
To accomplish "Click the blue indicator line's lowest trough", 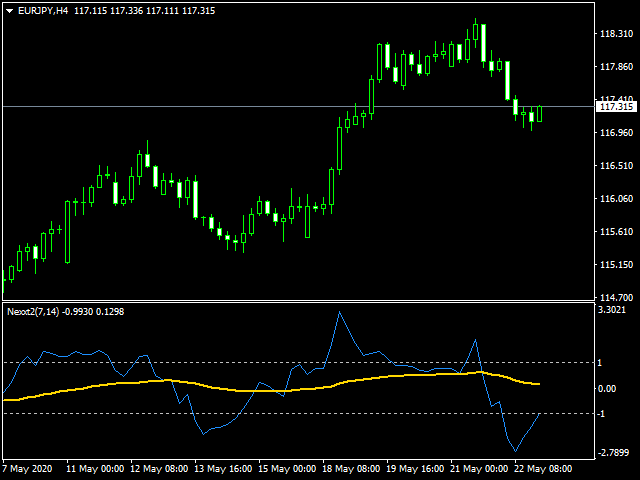I will click(516, 451).
